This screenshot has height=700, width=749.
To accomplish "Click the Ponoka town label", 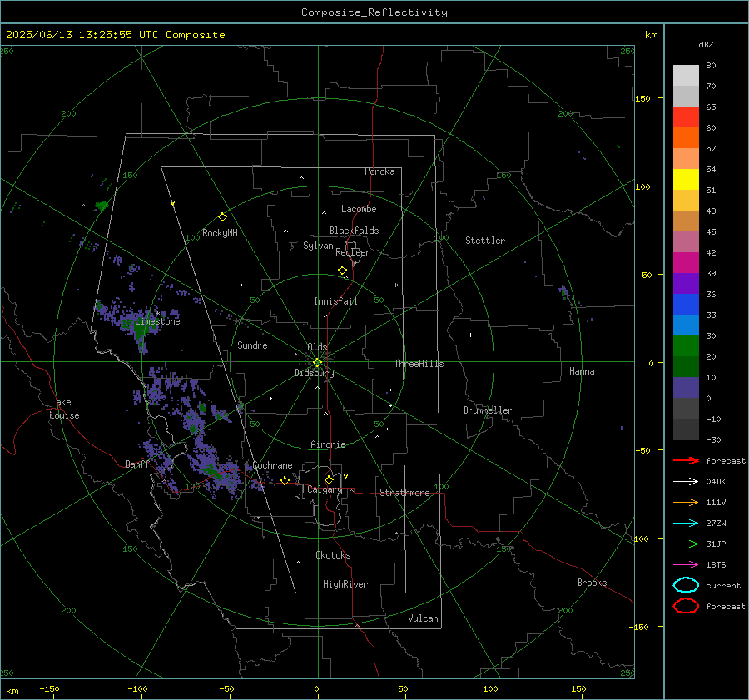I will (x=379, y=171).
